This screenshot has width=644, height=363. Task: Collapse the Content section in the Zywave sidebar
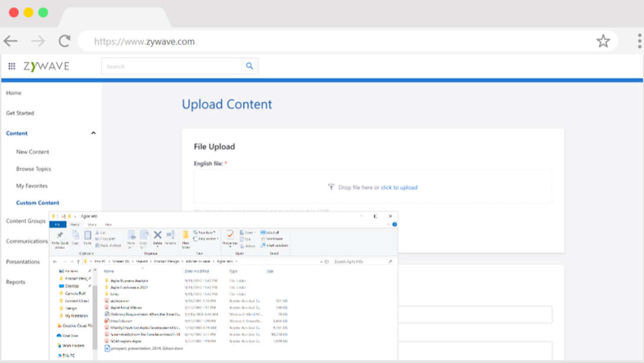(x=93, y=133)
